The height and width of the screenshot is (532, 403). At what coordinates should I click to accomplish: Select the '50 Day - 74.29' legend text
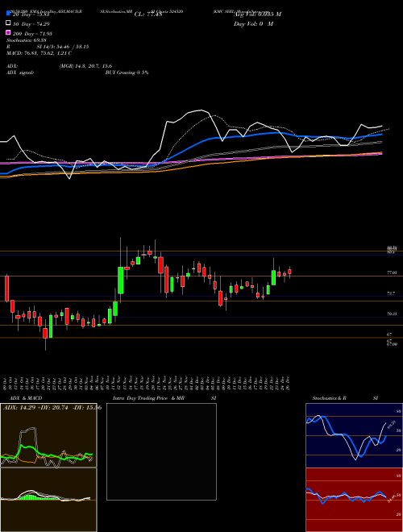(31, 24)
